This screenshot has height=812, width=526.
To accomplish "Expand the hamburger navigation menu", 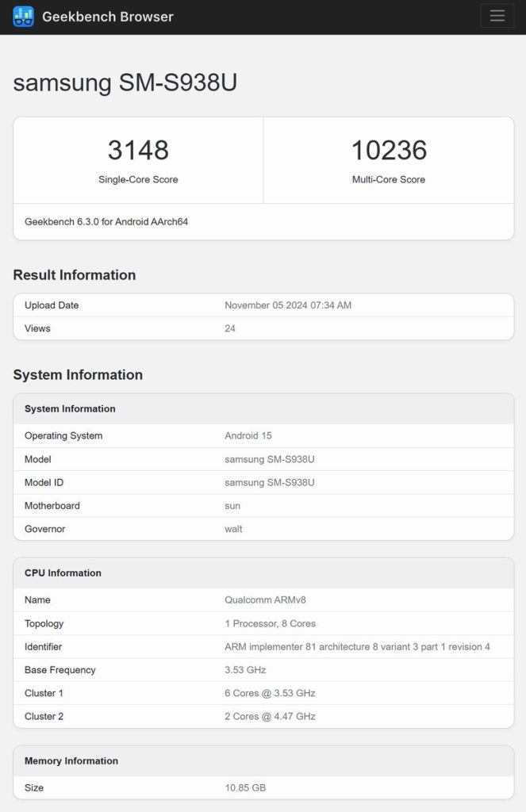I will click(x=497, y=16).
